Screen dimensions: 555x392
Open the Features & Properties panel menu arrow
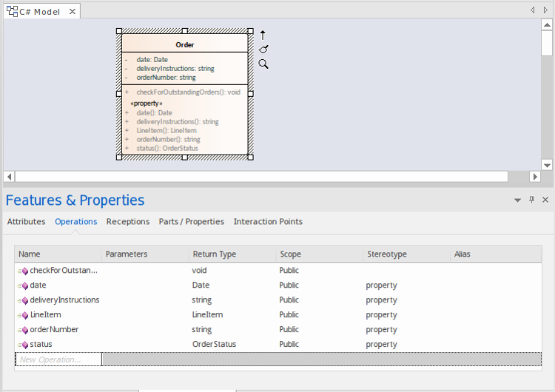pos(517,200)
